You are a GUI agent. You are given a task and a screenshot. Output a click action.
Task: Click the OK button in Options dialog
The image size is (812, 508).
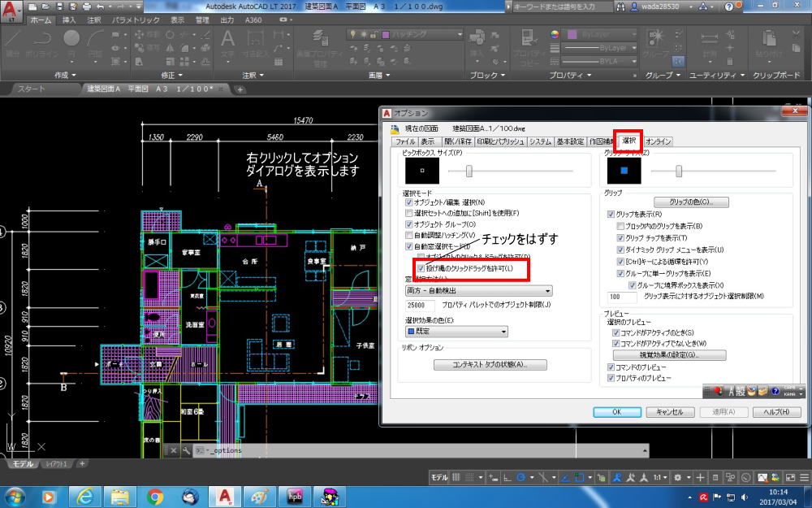coord(617,412)
